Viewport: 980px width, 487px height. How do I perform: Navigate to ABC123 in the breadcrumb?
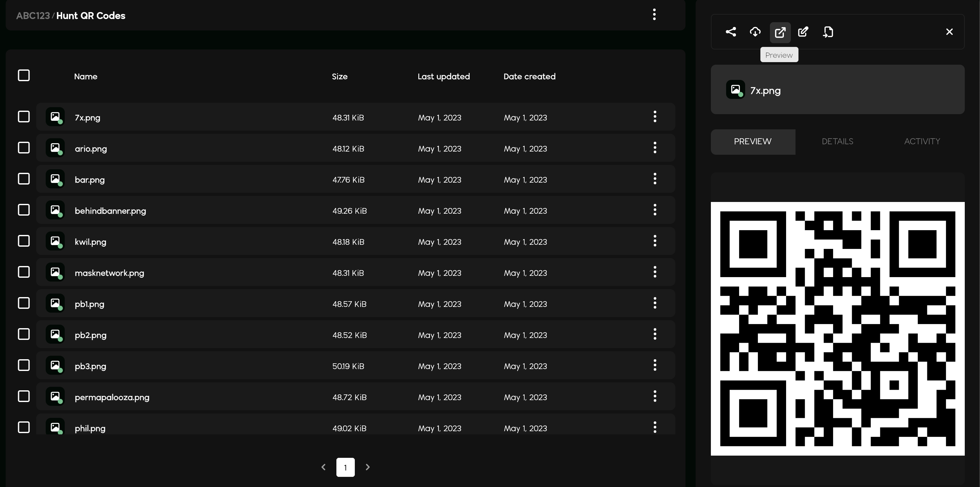(x=33, y=16)
